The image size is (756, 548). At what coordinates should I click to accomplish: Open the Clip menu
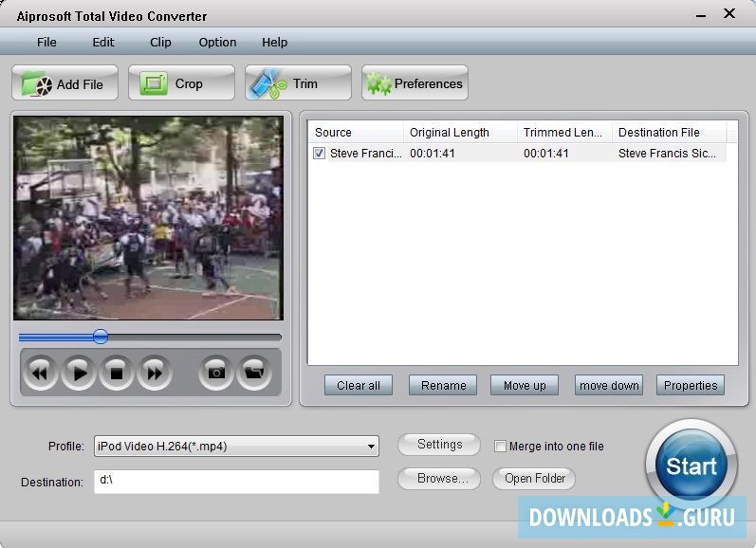tap(160, 43)
